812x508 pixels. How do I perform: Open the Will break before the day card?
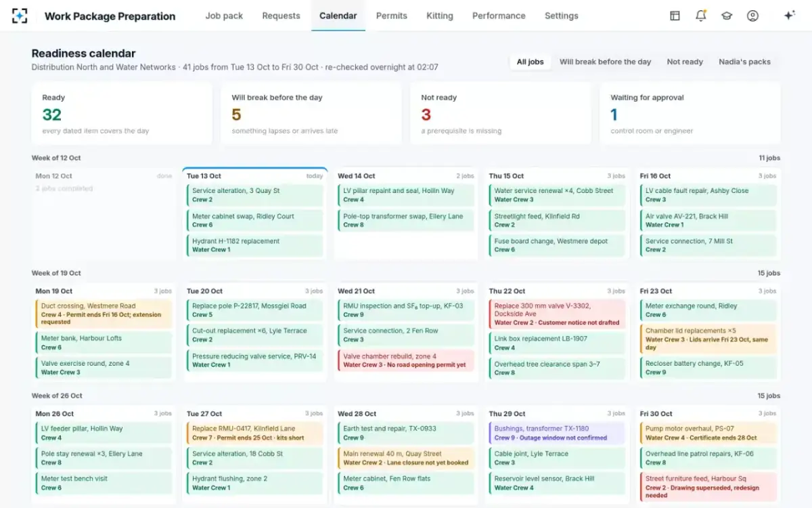click(311, 113)
